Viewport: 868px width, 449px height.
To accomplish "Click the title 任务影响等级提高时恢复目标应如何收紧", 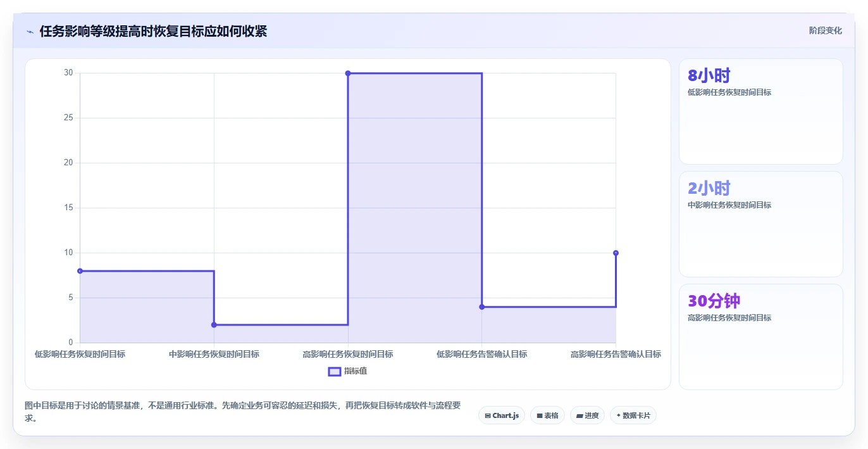I will pos(153,31).
